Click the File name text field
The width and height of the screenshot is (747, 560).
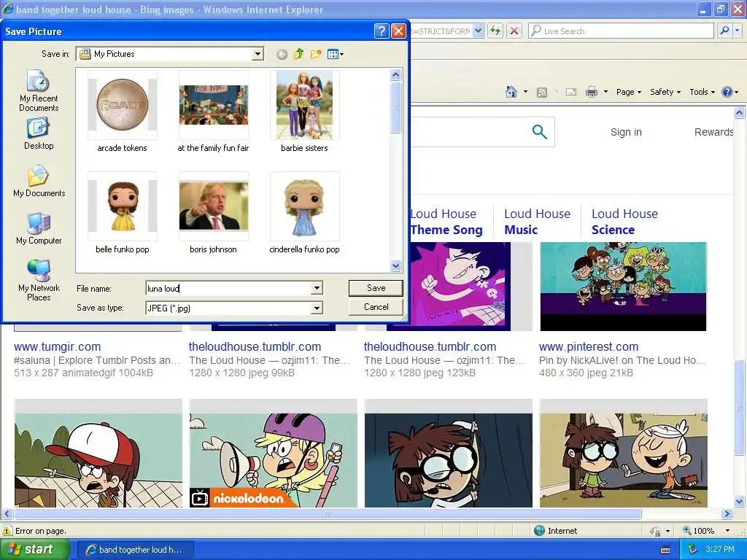(228, 288)
